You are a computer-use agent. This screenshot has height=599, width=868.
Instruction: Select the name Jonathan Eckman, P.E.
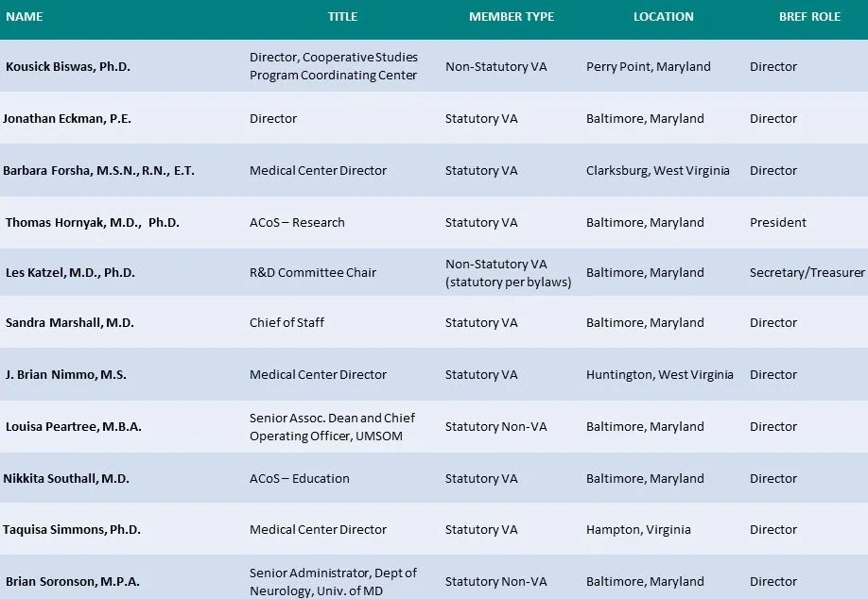pyautogui.click(x=67, y=118)
